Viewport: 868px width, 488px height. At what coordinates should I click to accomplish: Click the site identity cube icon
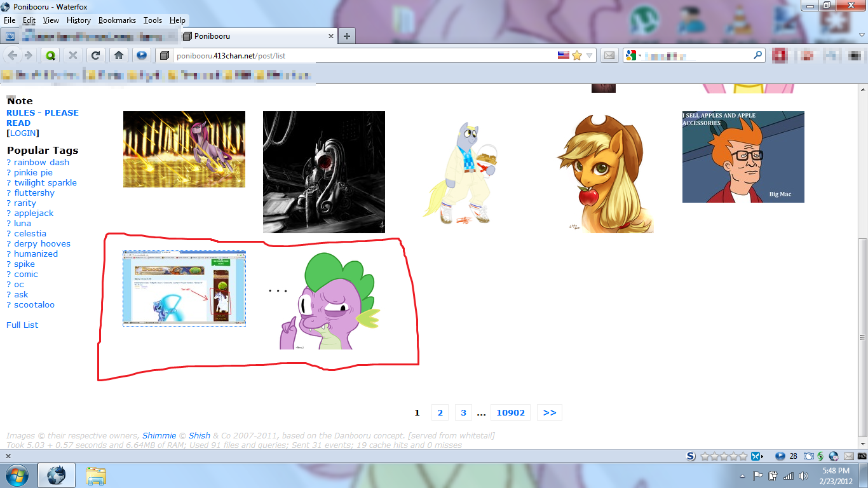(164, 56)
